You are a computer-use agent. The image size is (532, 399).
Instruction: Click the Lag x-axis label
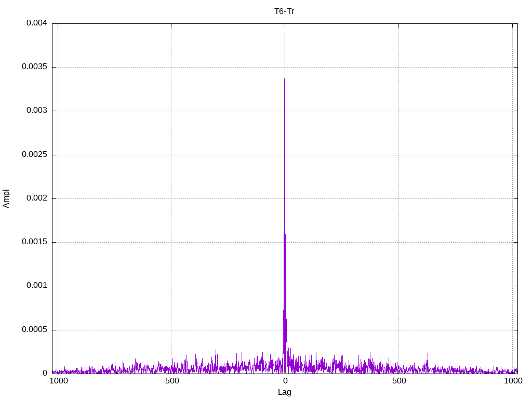point(284,392)
